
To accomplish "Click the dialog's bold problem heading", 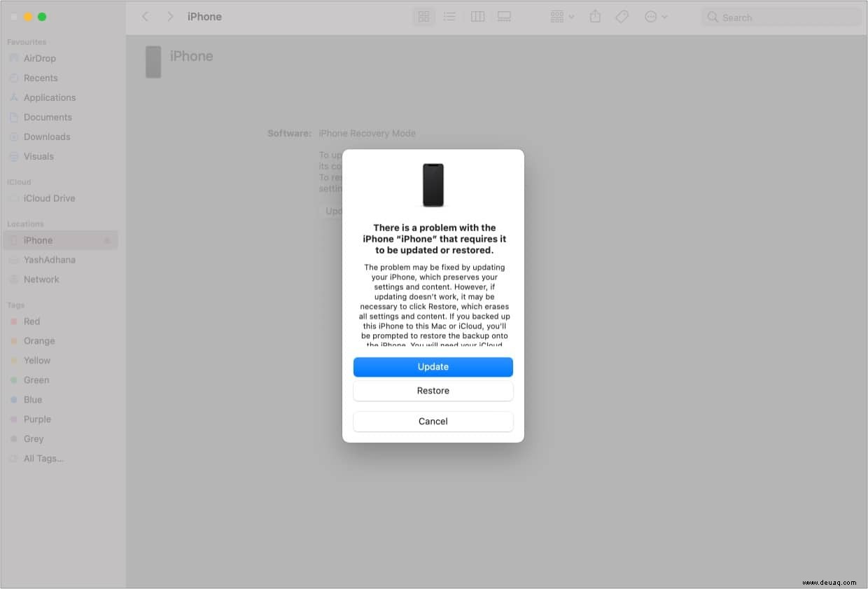I will 434,239.
